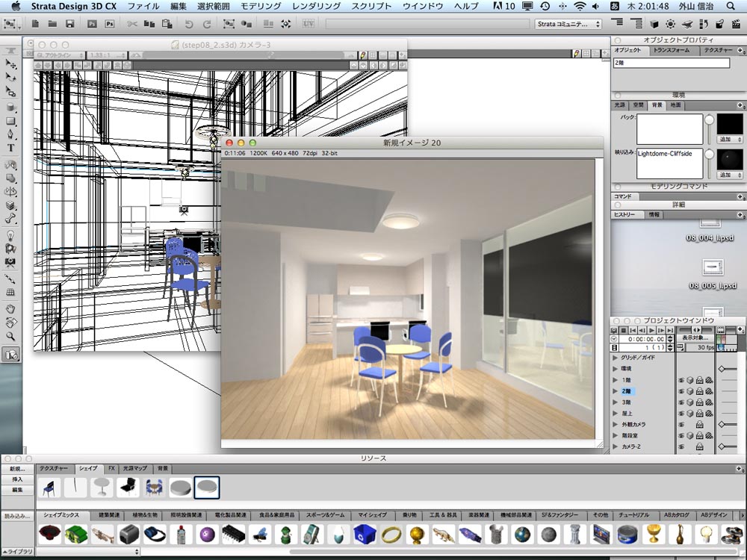Toggle visibility eye for 2階 layer

coord(681,391)
